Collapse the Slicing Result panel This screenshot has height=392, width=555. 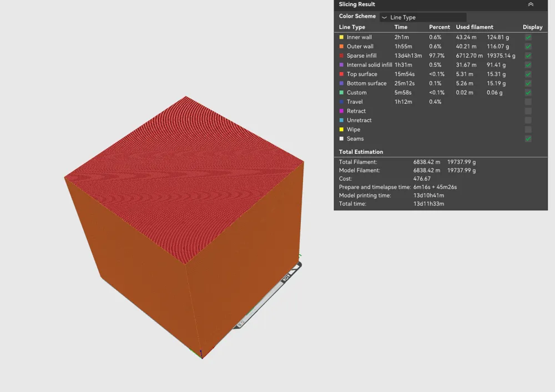click(x=531, y=4)
